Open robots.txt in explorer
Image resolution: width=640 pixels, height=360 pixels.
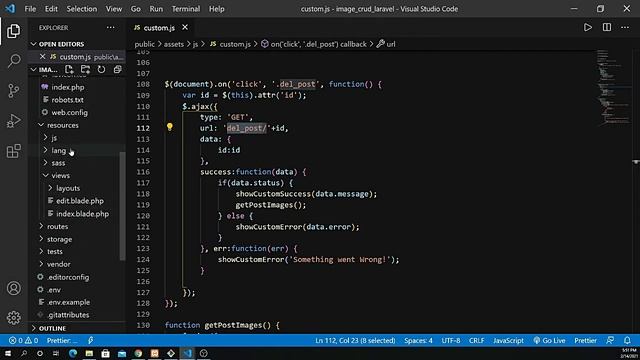click(67, 100)
